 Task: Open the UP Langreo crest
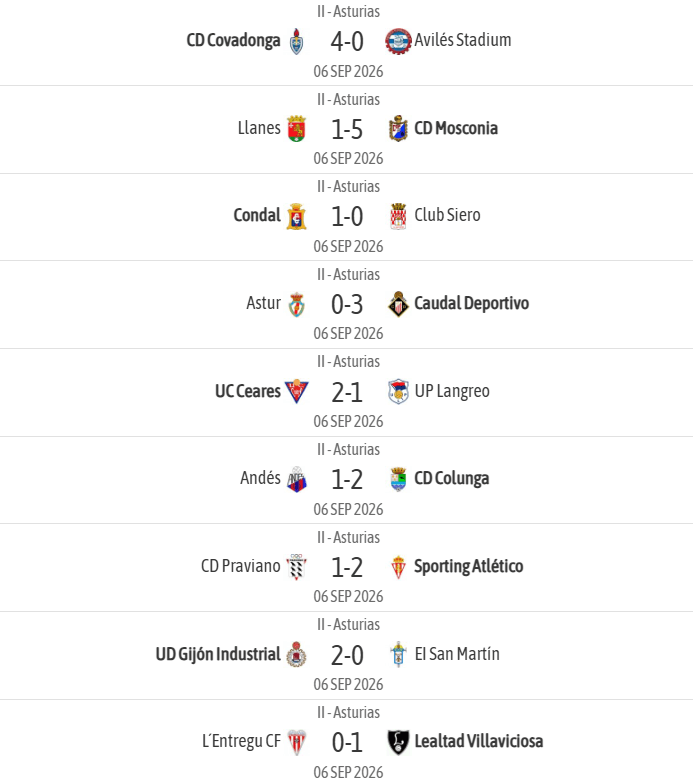point(398,391)
